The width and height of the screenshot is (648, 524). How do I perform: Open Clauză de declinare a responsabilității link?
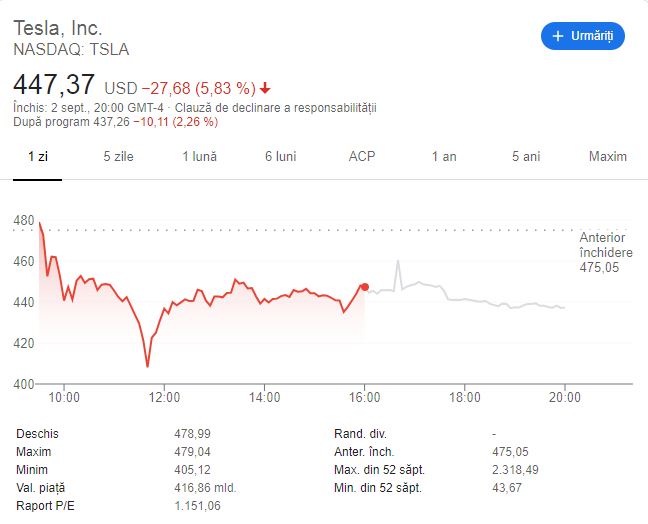(275, 108)
